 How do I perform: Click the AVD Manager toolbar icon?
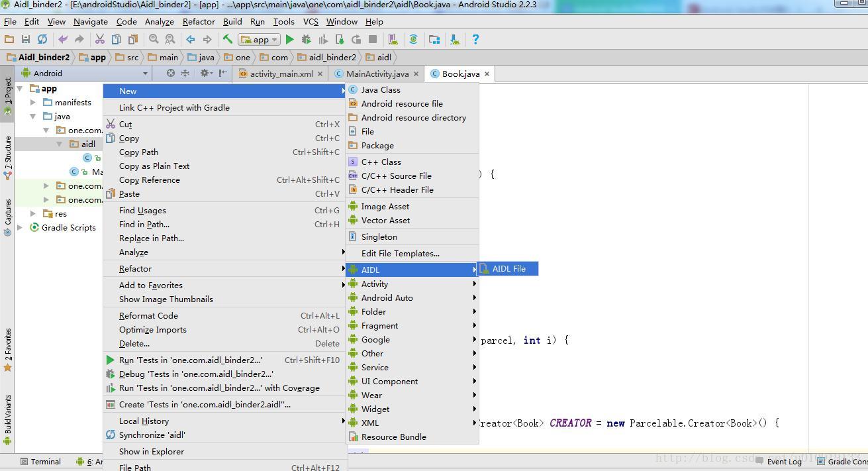[x=393, y=40]
